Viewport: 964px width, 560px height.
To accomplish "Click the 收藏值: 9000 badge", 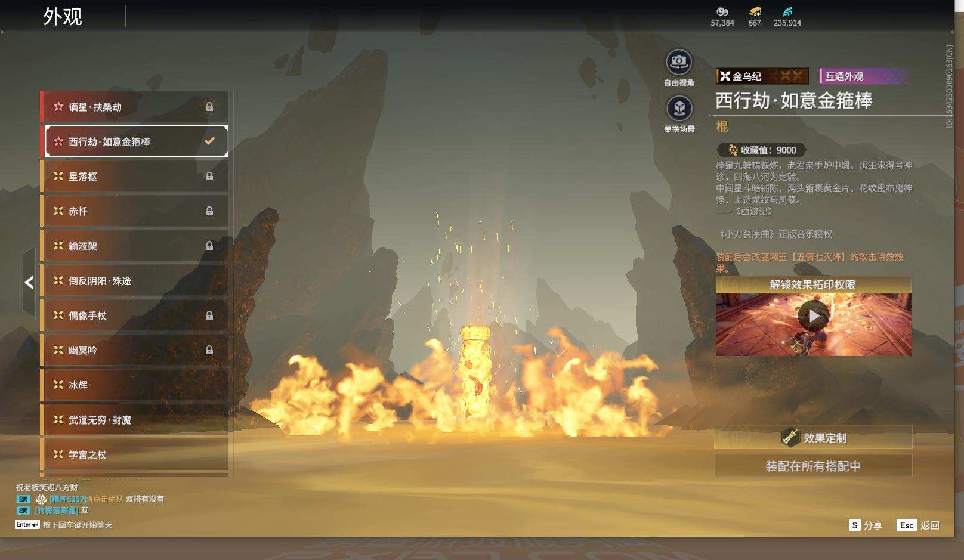I will coord(762,150).
